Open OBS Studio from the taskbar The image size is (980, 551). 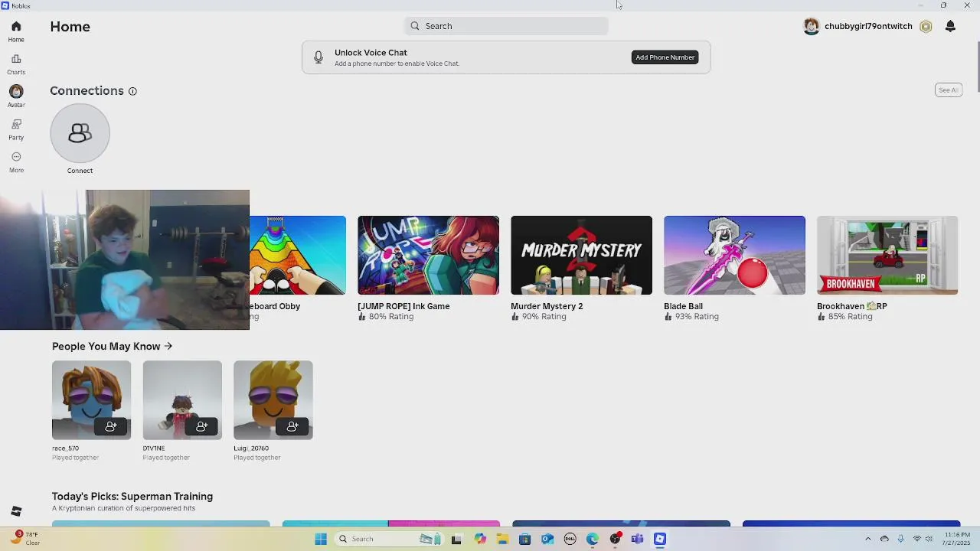point(615,539)
